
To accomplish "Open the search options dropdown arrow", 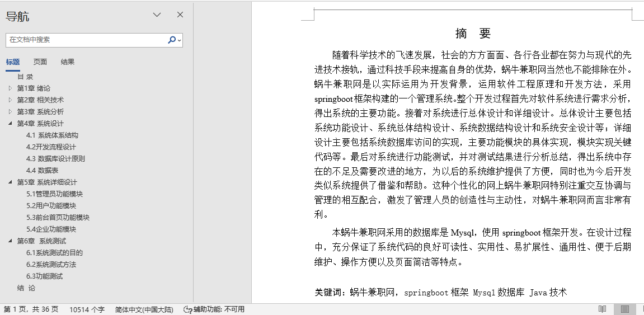I will (180, 40).
